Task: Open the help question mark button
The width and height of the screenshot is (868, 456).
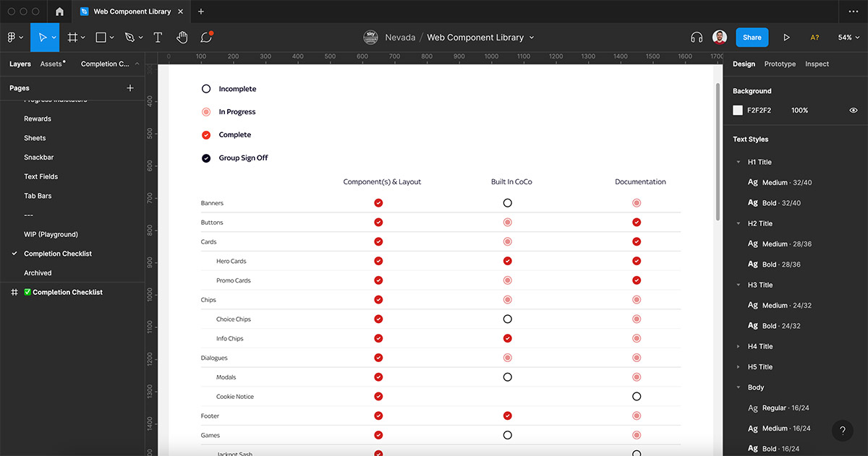Action: click(x=842, y=431)
